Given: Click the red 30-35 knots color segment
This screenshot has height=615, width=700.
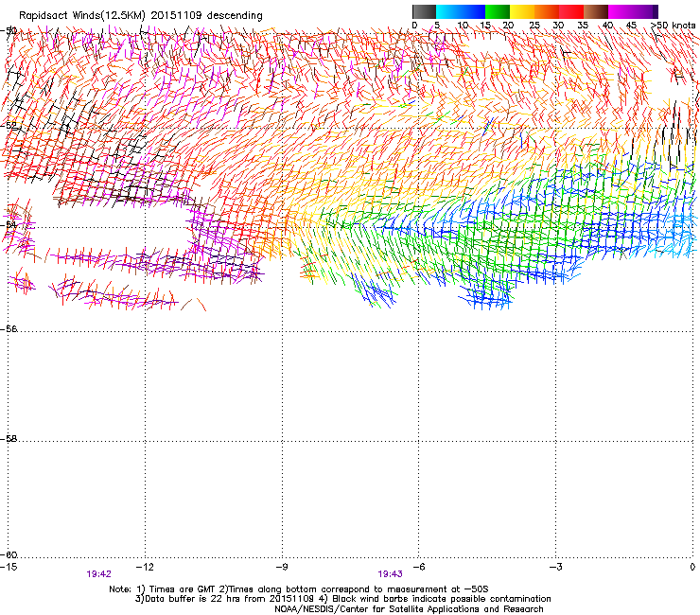Looking at the screenshot, I should click(x=571, y=11).
